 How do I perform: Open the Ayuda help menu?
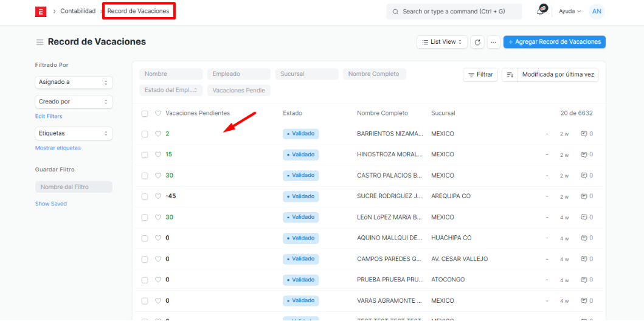(x=570, y=12)
